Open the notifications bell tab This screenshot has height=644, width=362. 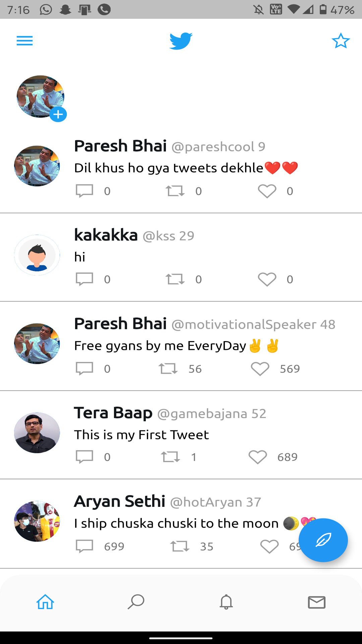[226, 602]
